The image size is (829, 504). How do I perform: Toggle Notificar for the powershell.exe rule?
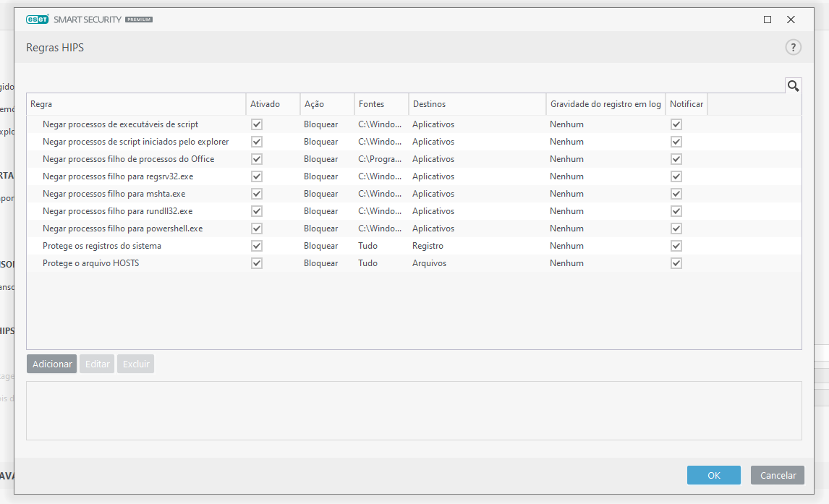(x=676, y=228)
